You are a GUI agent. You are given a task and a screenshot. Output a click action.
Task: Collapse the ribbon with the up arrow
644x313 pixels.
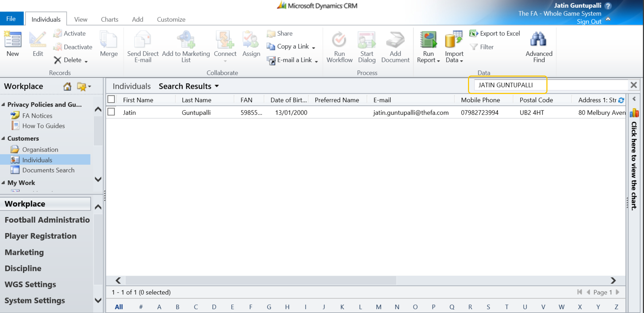608,19
